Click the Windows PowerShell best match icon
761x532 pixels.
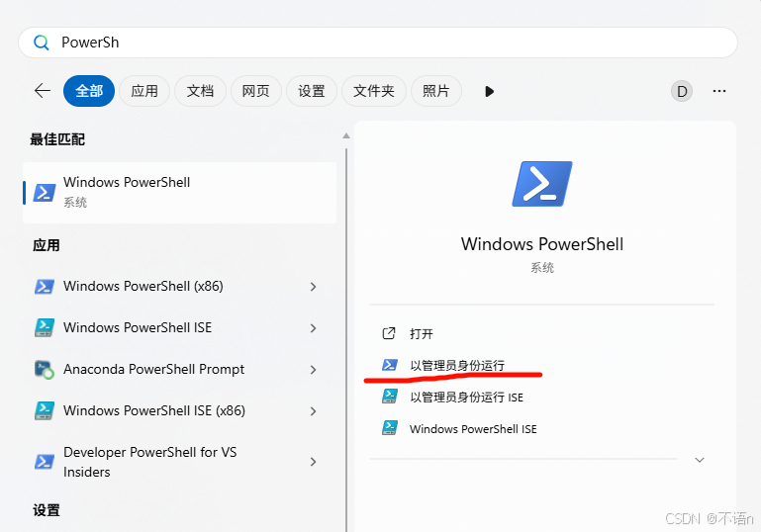(x=45, y=193)
